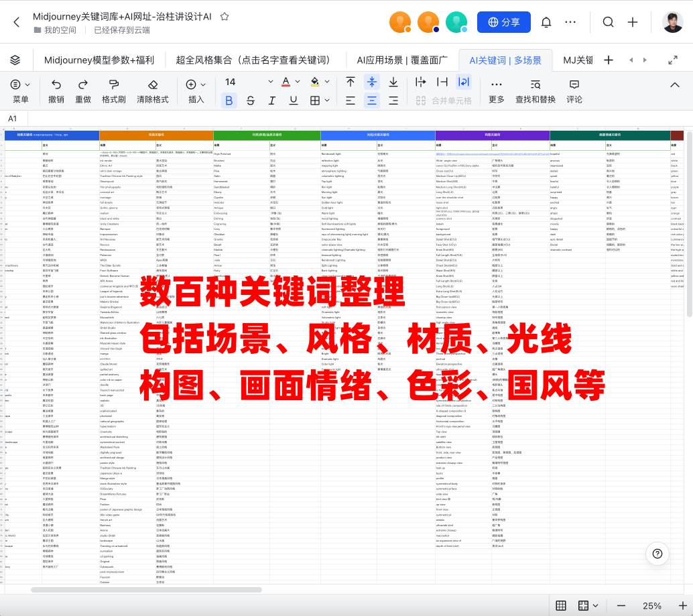Open the teal collaborator avatar
This screenshot has height=616, width=693.
tap(456, 22)
